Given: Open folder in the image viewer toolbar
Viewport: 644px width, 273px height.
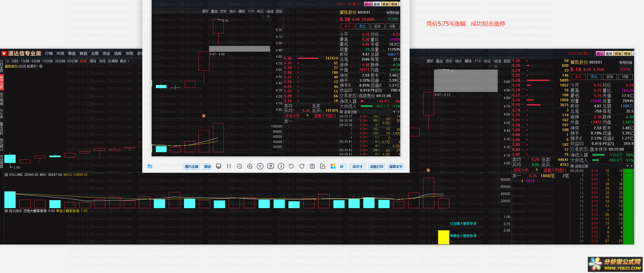Looking at the screenshot, I should [x=150, y=166].
